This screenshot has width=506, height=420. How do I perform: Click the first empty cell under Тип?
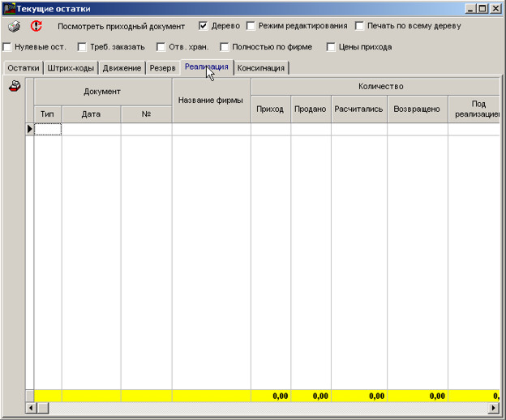(x=47, y=129)
